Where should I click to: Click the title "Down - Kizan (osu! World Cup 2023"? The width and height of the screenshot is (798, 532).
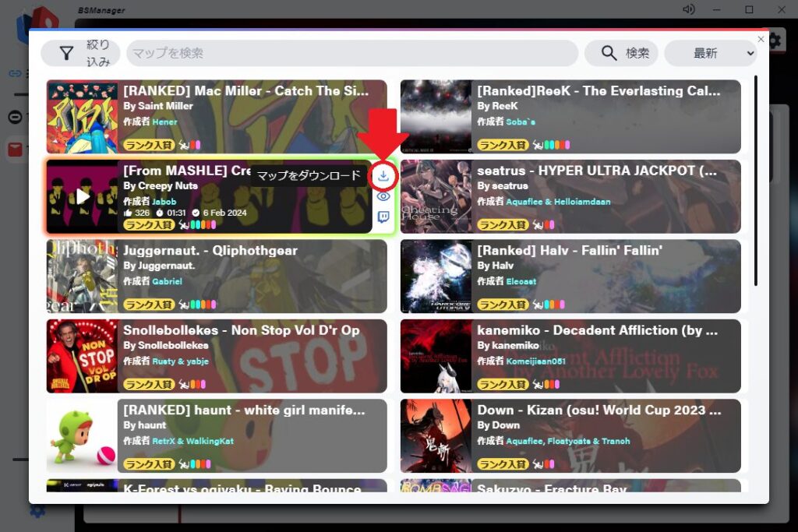click(591, 410)
